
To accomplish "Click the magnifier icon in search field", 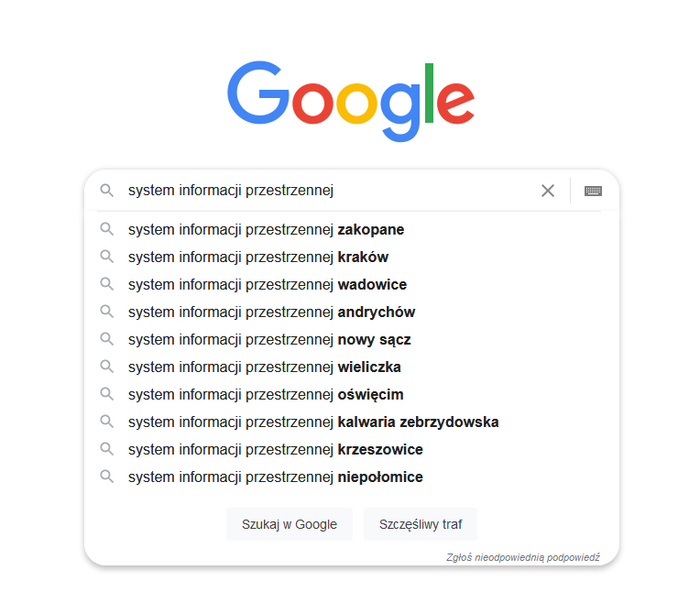I will point(106,191).
